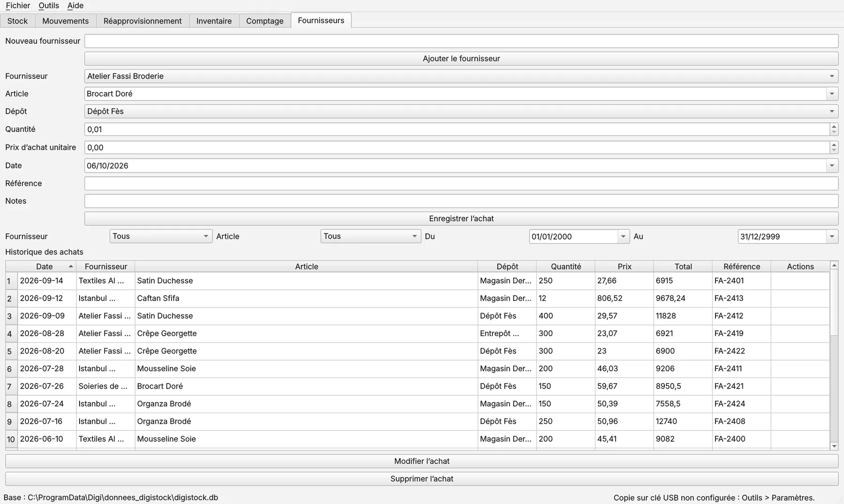Screen dimensions: 844x504
Task: Open the Date calendar dropdown arrow
Action: (832, 165)
